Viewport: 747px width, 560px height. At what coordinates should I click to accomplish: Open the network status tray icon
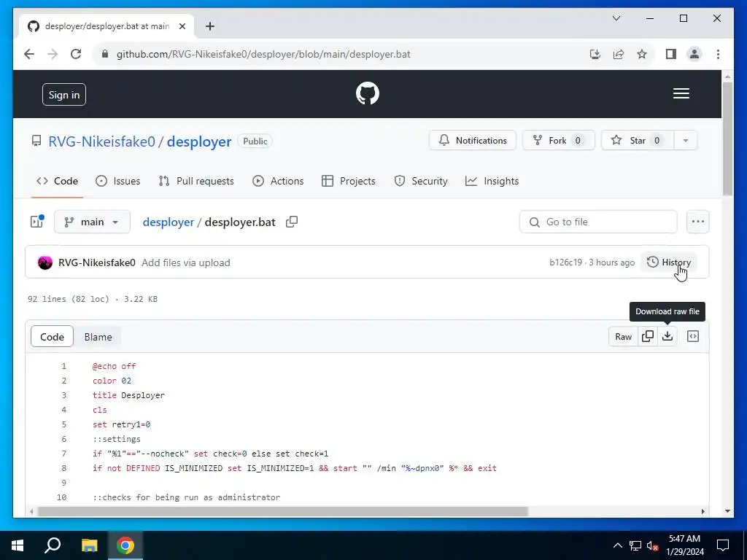tap(635, 545)
